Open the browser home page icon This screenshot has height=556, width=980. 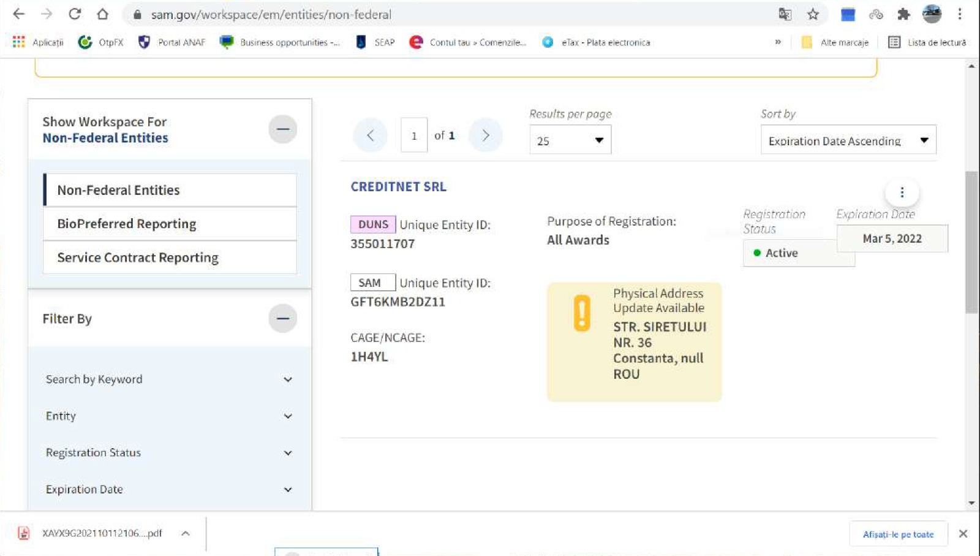click(x=102, y=14)
